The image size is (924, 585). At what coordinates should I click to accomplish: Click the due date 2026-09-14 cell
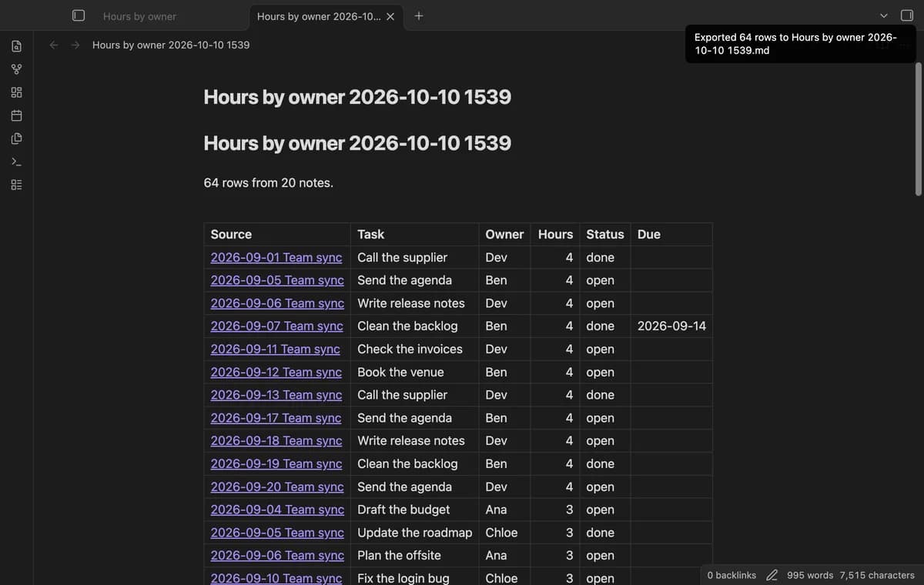click(671, 326)
